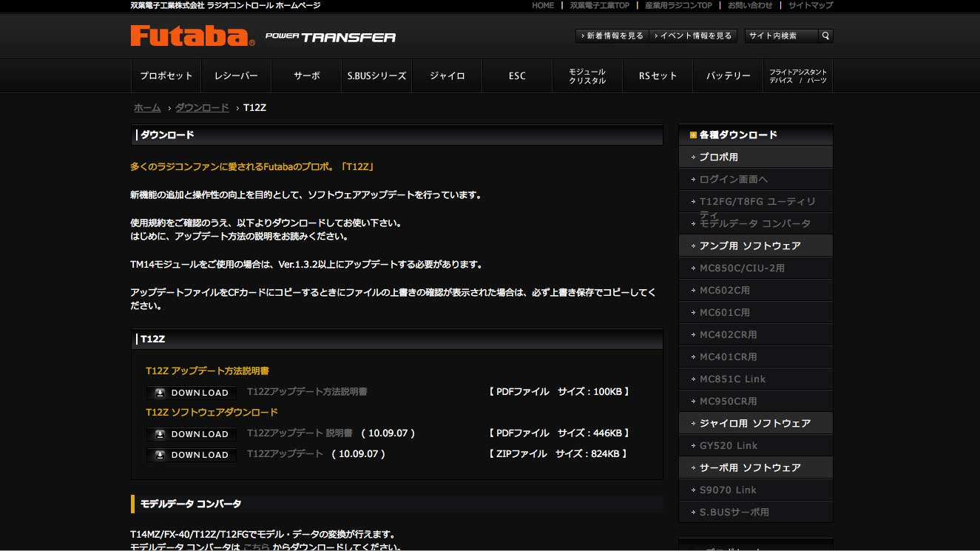Open T12FG/T8FG ユーティリティ sidebar link
This screenshot has height=551, width=980.
pos(755,201)
